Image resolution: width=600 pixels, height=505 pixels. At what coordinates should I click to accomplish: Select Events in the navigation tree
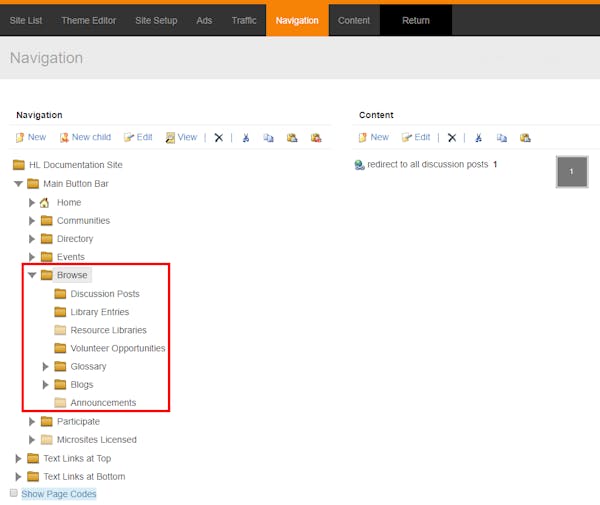coord(71,257)
